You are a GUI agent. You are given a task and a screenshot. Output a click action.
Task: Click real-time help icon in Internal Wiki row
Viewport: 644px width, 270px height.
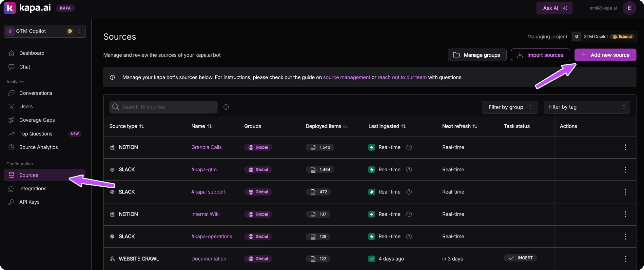coord(409,214)
